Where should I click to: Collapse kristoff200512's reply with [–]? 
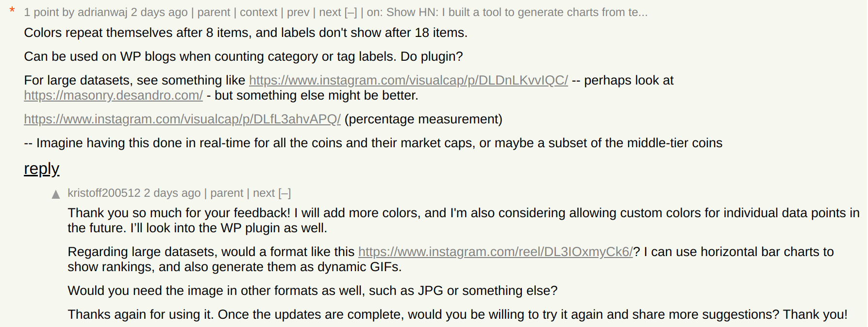[x=284, y=193]
